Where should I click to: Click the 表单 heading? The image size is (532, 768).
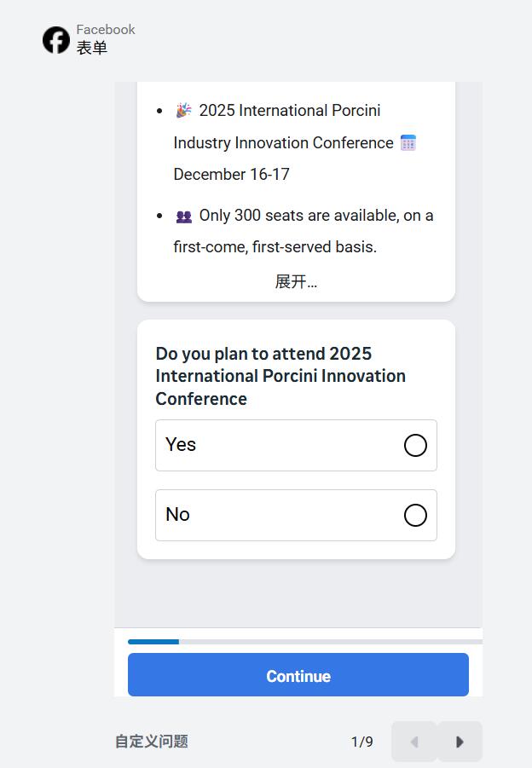click(x=92, y=49)
